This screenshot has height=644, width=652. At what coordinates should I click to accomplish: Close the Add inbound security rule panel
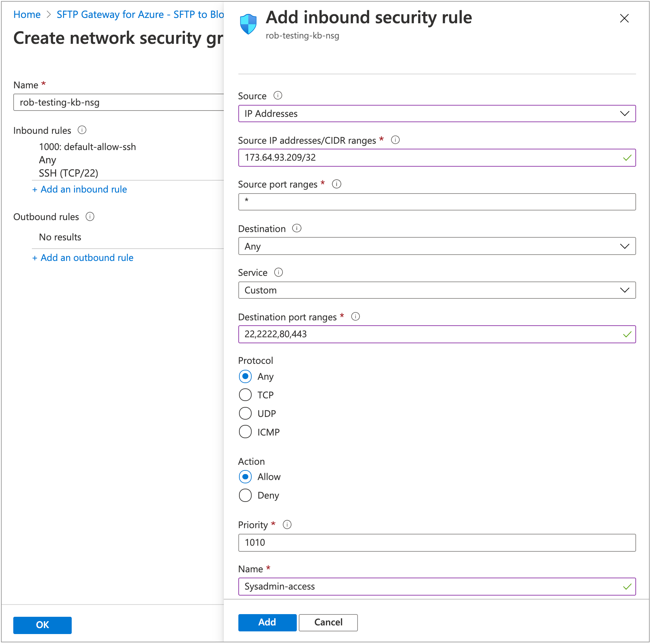pyautogui.click(x=625, y=18)
